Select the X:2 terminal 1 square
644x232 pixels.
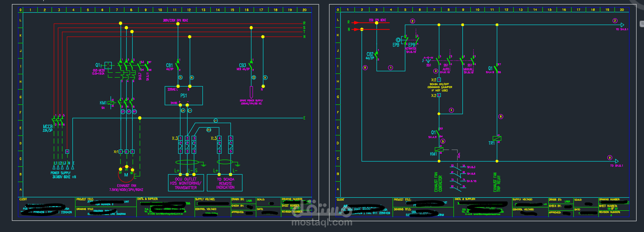tap(439, 79)
